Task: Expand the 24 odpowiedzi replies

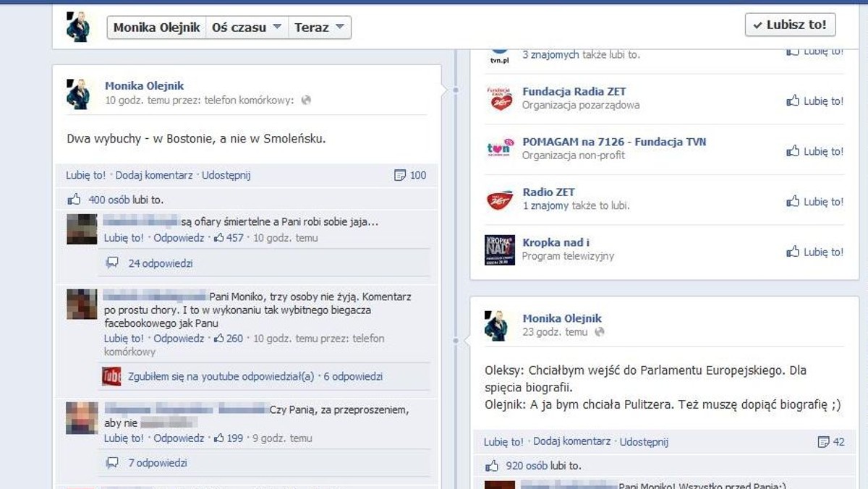Action: 161,263
